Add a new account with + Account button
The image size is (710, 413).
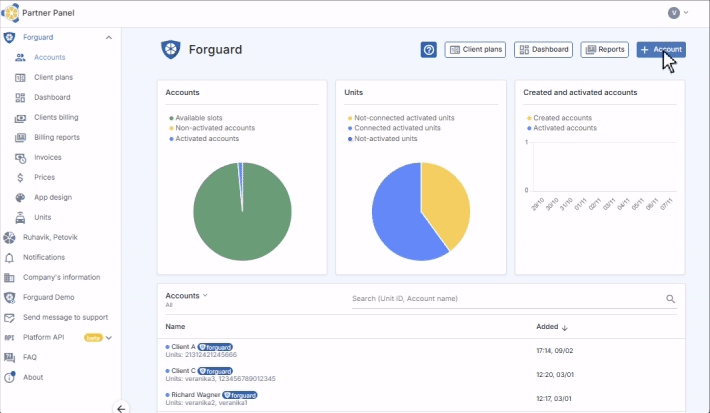coord(661,50)
